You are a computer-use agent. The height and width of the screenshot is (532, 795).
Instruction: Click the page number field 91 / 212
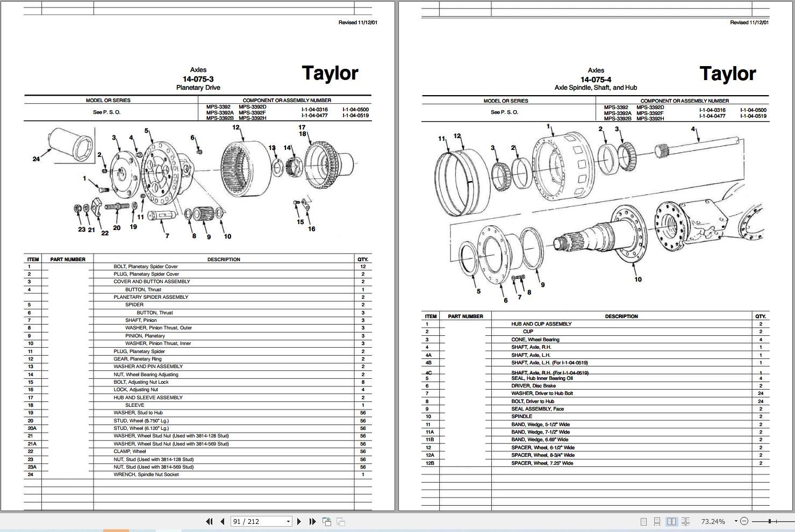[257, 521]
